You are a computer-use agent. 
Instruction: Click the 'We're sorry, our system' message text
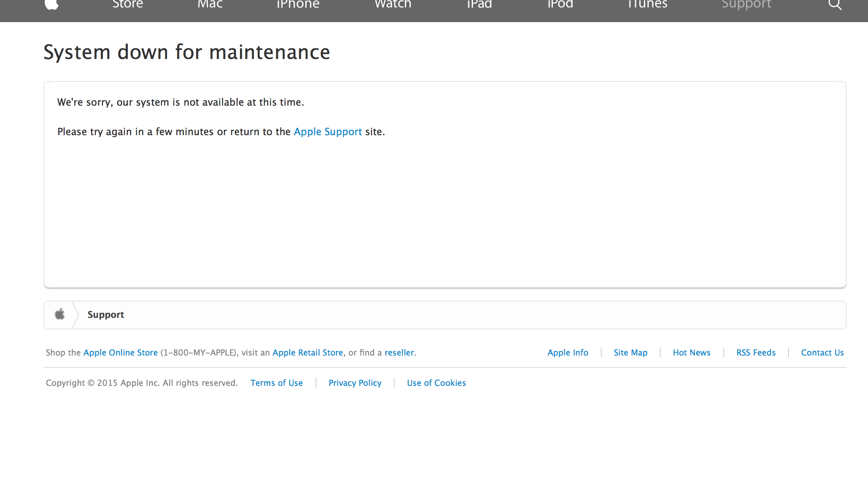[x=181, y=102]
